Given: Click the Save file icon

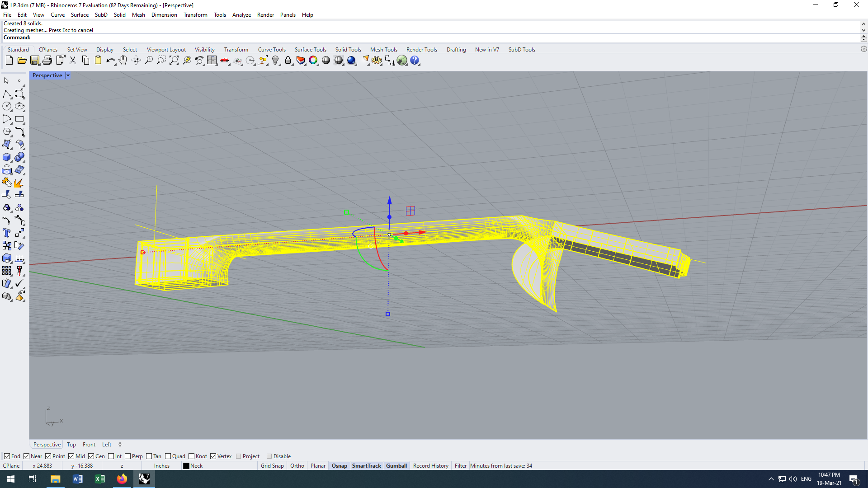Looking at the screenshot, I should pos(34,61).
